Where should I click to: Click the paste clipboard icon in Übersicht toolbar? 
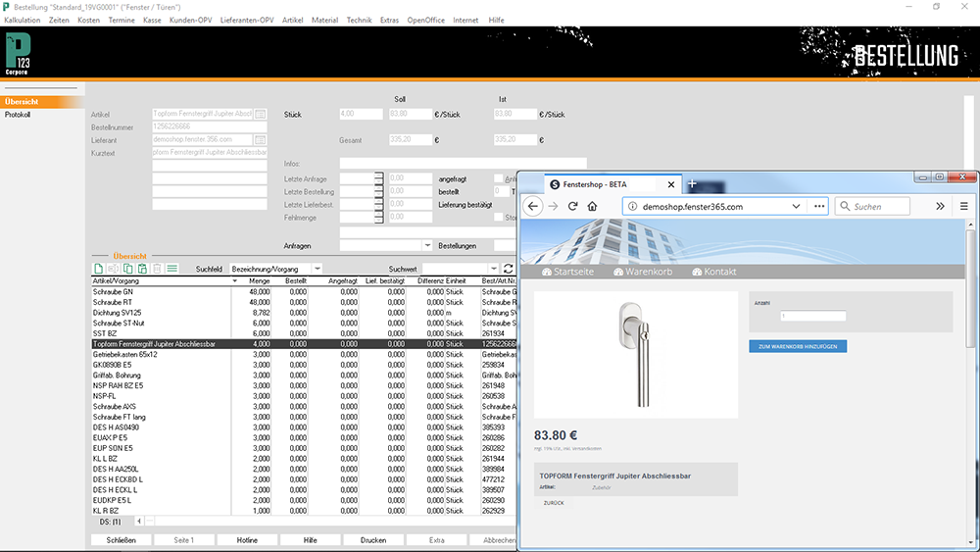pos(142,269)
